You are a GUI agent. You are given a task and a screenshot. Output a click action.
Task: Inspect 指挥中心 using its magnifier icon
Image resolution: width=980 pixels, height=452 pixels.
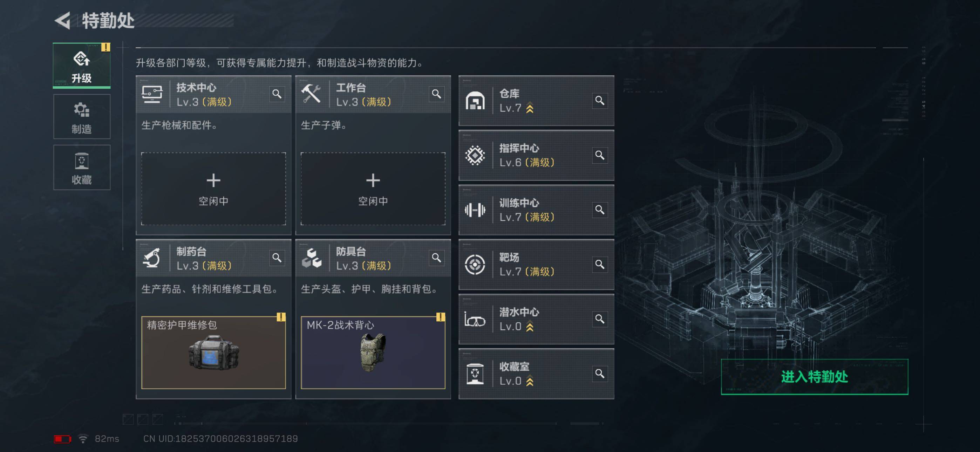tap(600, 155)
